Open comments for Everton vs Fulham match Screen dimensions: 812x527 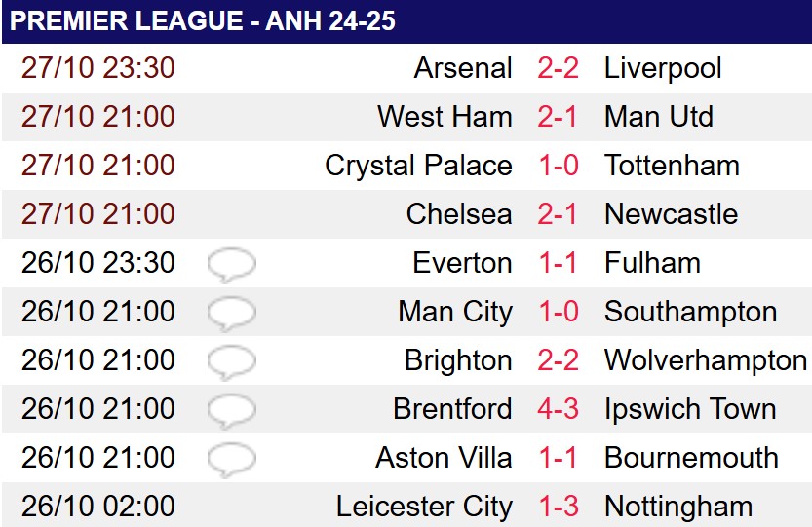231,265
